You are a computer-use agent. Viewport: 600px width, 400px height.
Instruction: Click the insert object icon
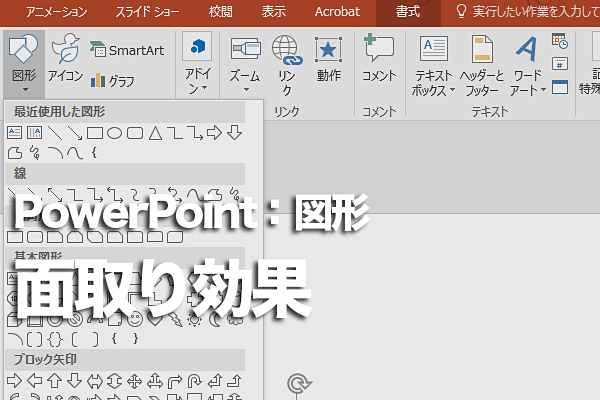(x=560, y=87)
